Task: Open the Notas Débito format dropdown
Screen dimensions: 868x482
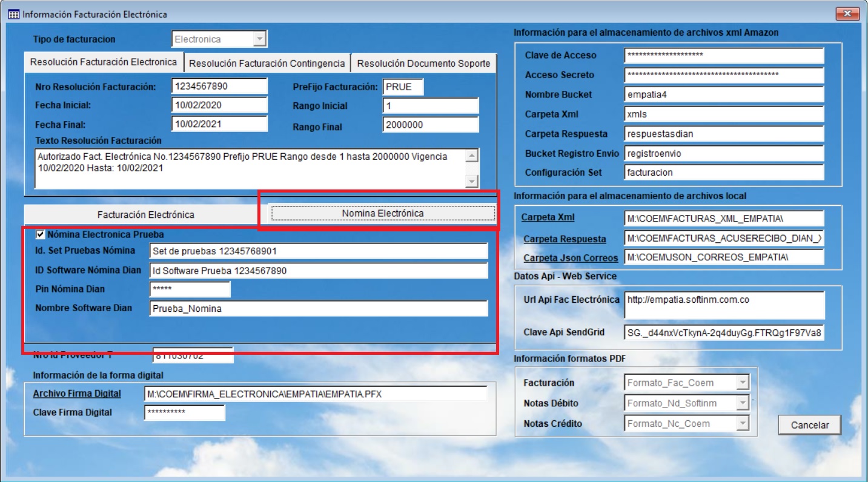Action: click(x=743, y=403)
